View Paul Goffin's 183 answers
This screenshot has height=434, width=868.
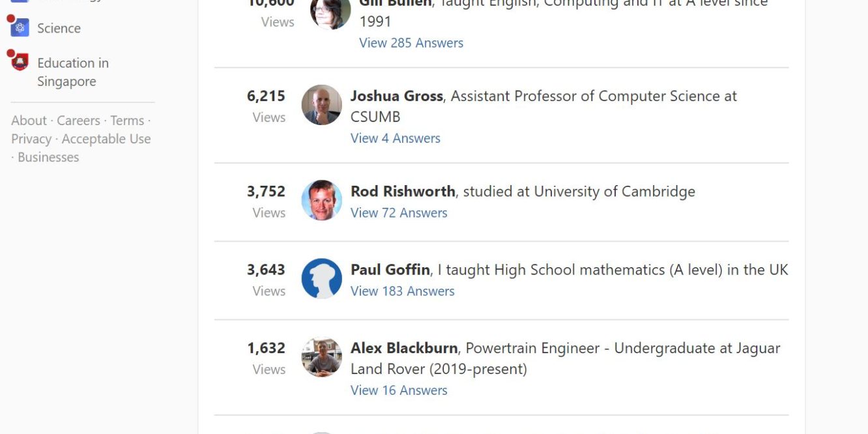pos(402,291)
